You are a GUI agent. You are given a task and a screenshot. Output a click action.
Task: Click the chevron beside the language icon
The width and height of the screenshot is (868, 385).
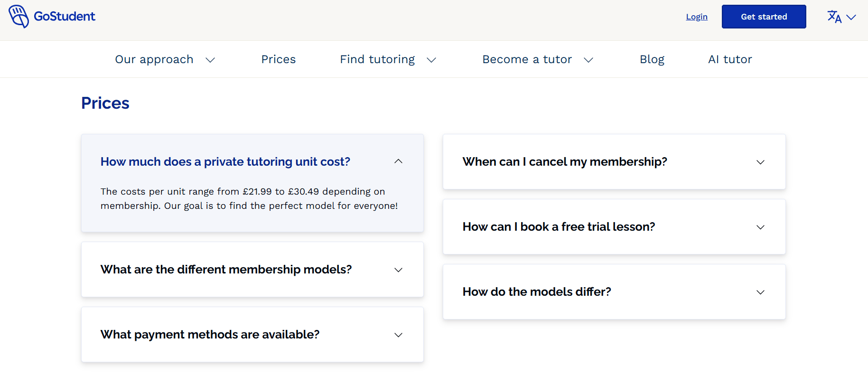[851, 18]
